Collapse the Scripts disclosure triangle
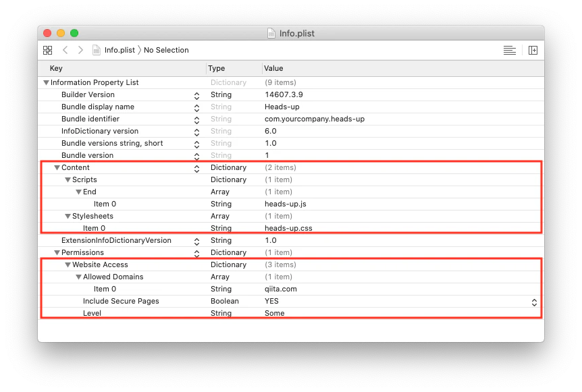582x392 pixels. [68, 180]
